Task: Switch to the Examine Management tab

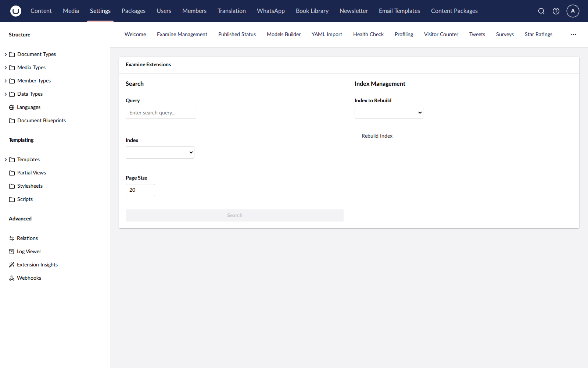Action: pos(182,35)
